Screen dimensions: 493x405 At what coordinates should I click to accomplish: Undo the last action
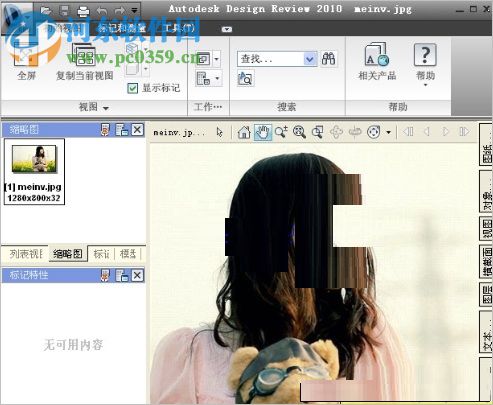(x=102, y=11)
